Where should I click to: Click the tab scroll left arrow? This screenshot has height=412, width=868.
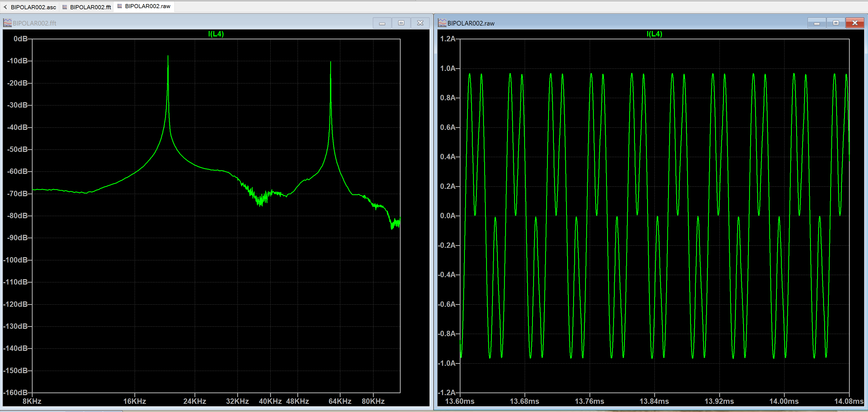pos(5,7)
